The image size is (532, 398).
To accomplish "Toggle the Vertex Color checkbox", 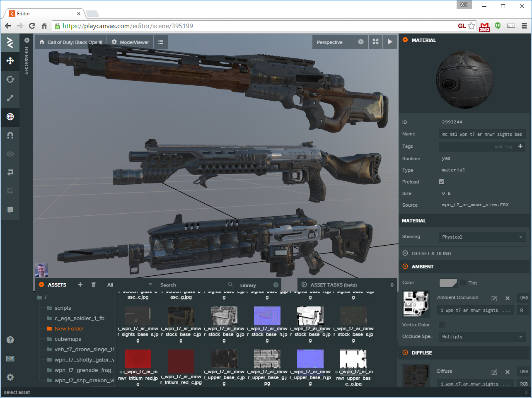I will pos(442,325).
